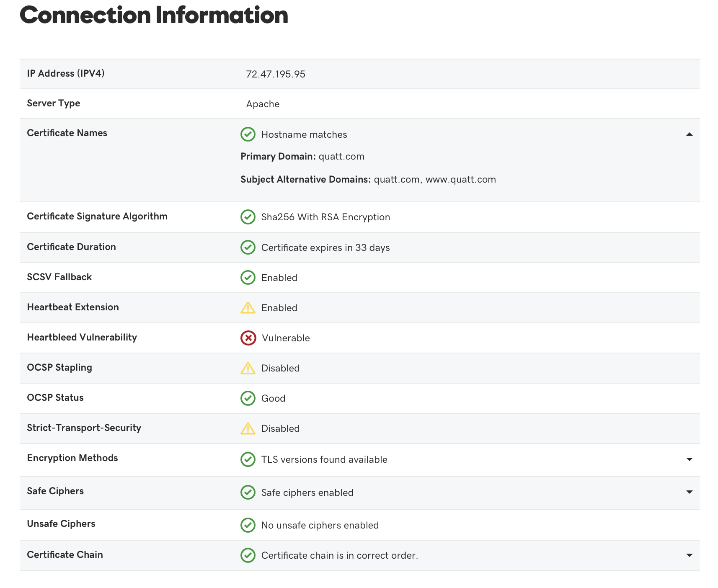The image size is (718, 588).
Task: Click the www.quatt.com alternative domain text
Action: (460, 180)
